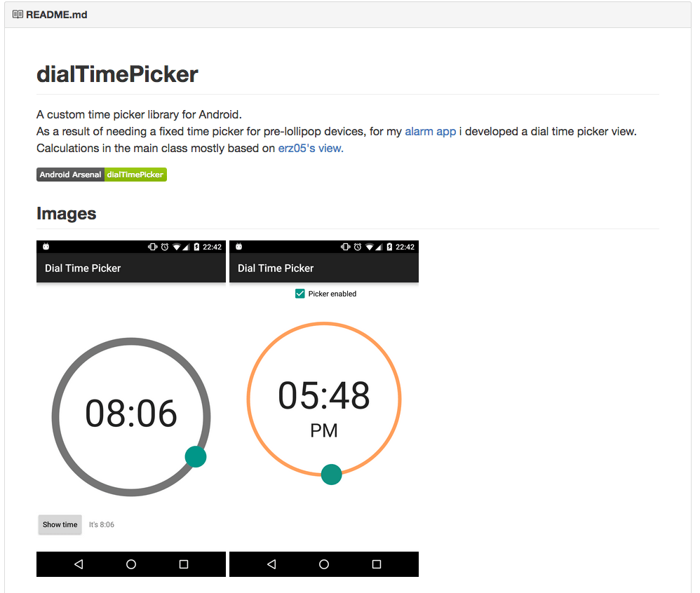Screen dimensions: 700x593
Task: Click the vibrate icon in right status bar
Action: 345,247
